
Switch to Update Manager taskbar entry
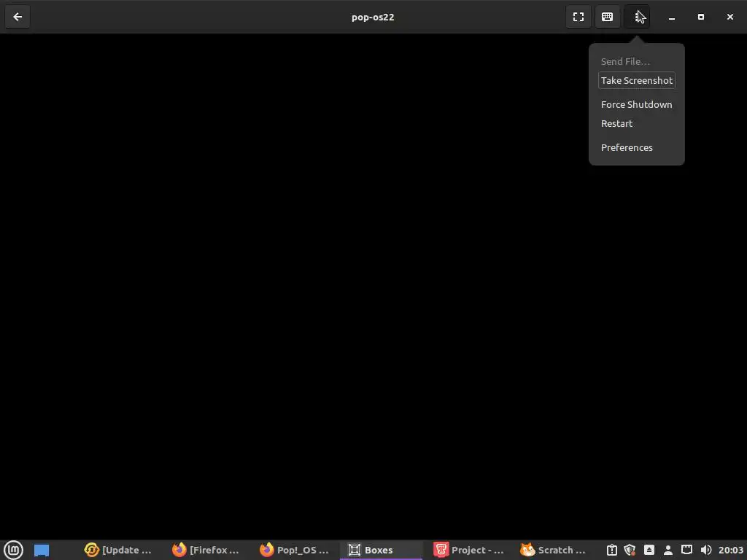pyautogui.click(x=117, y=550)
